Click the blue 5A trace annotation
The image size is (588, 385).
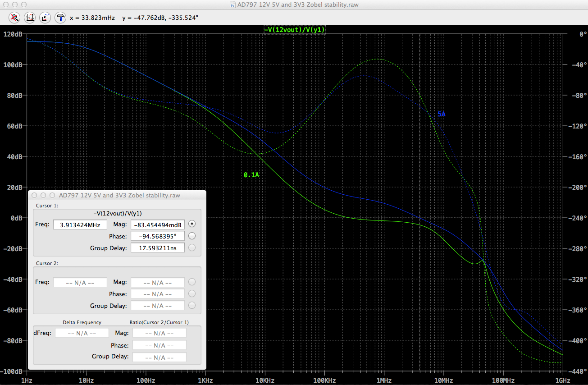coord(441,115)
